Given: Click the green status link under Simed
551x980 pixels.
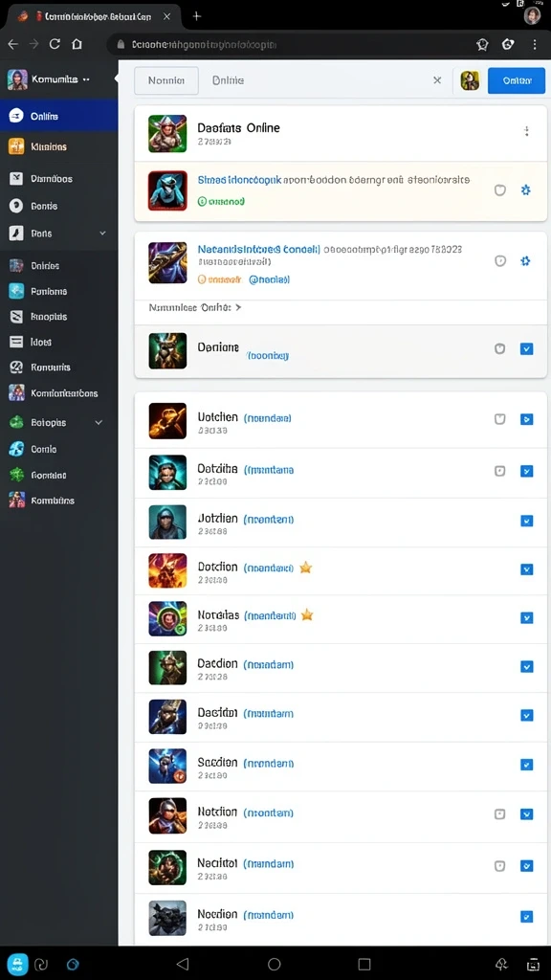Looking at the screenshot, I should [221, 202].
